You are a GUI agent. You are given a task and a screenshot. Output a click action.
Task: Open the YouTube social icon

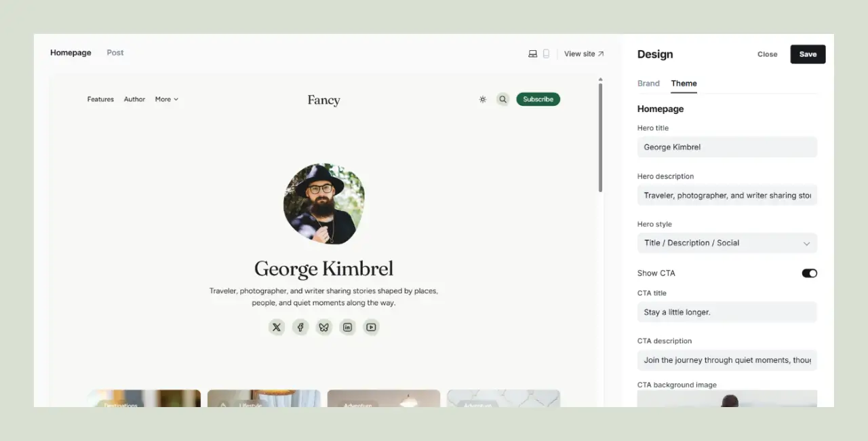[371, 327]
